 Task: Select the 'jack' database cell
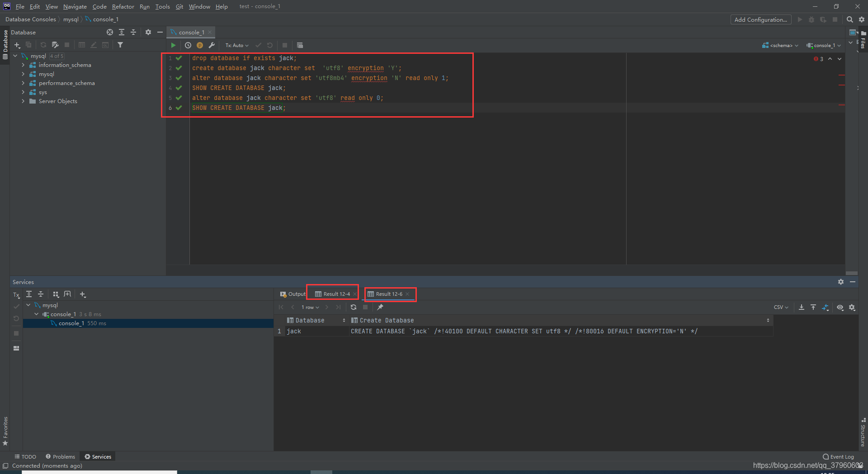316,331
